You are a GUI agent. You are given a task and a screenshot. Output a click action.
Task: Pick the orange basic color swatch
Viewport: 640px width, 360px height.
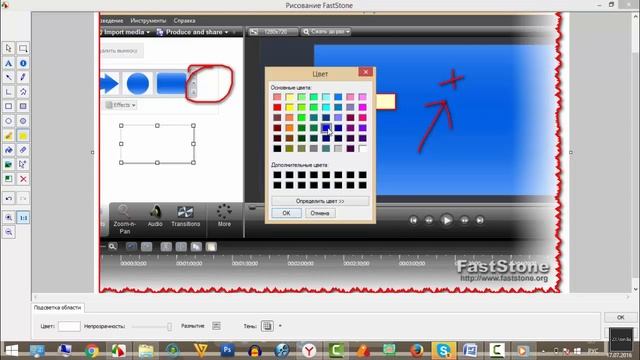tap(289, 128)
